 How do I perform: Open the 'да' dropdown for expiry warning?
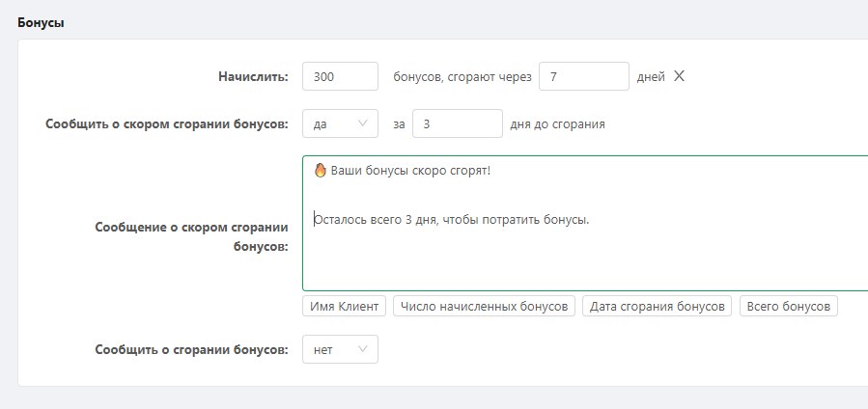pyautogui.click(x=340, y=123)
